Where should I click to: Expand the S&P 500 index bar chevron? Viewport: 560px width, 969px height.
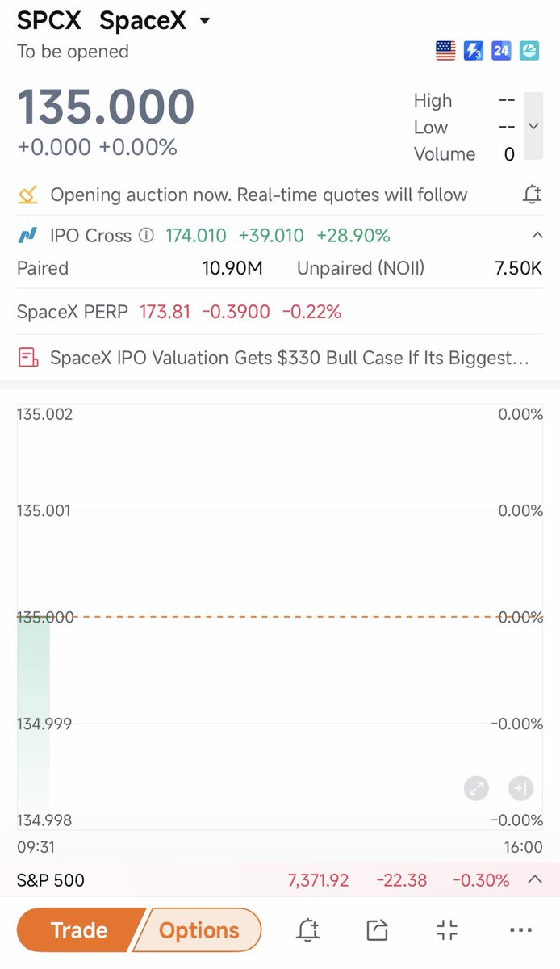pos(533,880)
